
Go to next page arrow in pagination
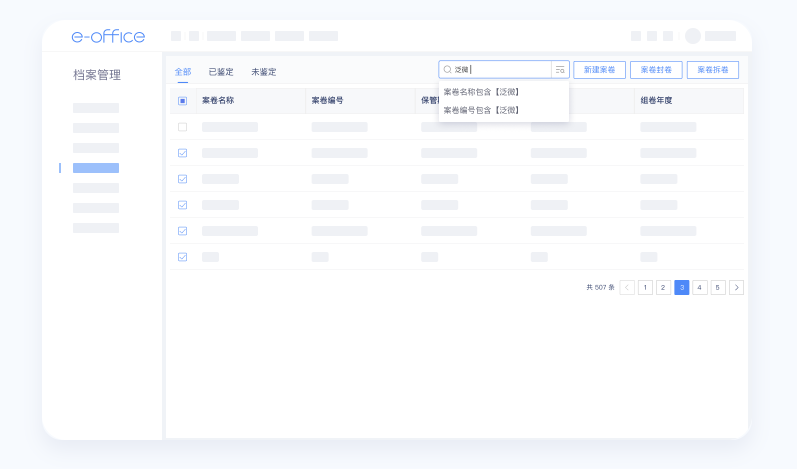point(736,287)
